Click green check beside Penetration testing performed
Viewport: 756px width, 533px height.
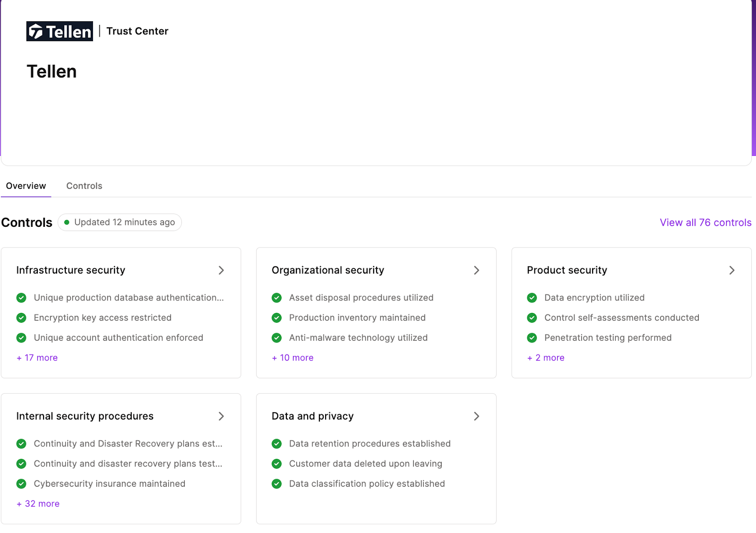click(x=532, y=338)
